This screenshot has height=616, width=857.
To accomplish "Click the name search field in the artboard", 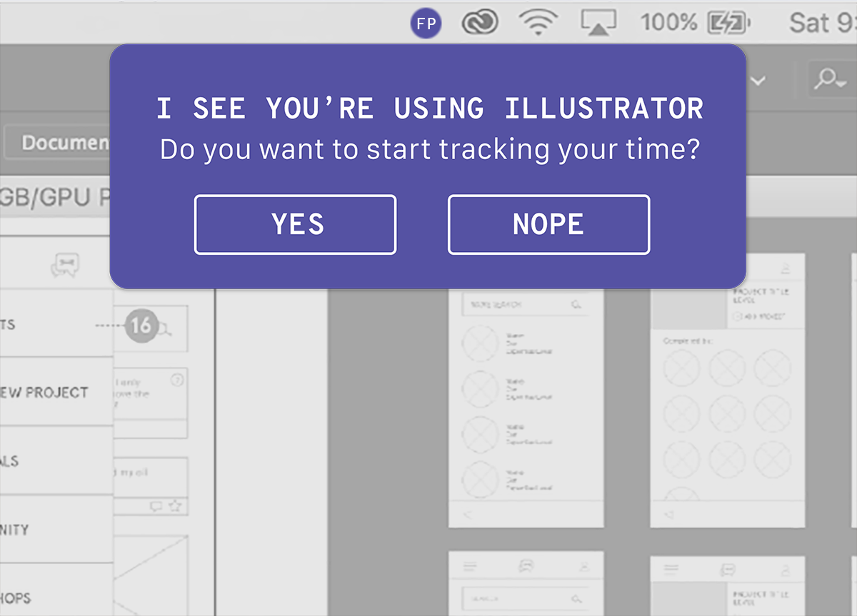I will click(x=525, y=305).
